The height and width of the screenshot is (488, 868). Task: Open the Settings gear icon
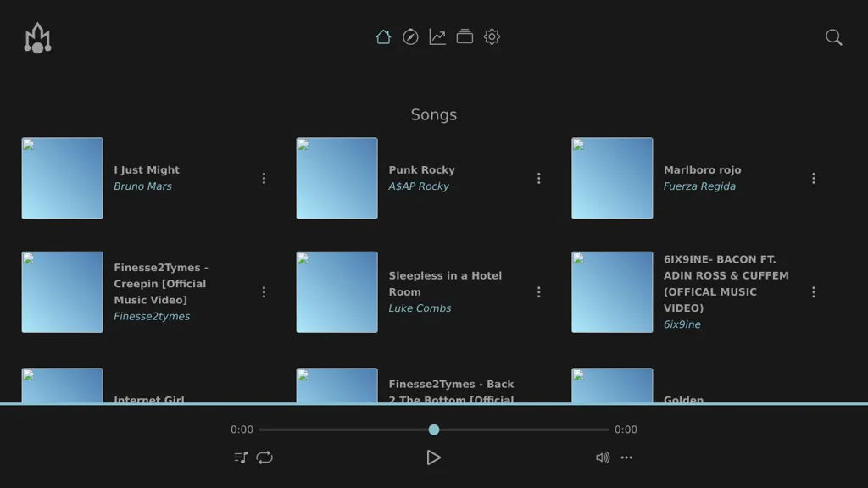(x=492, y=37)
